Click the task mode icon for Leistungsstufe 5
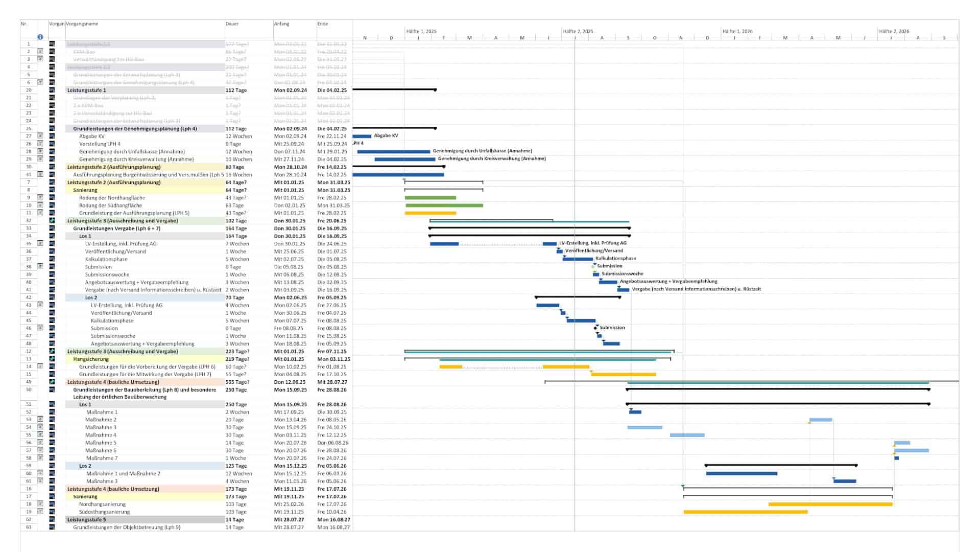 click(52, 519)
